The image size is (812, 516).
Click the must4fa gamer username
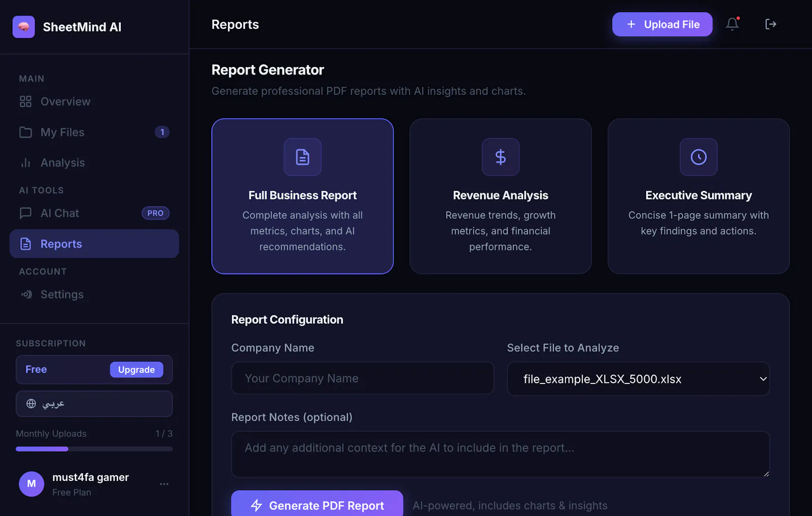91,477
